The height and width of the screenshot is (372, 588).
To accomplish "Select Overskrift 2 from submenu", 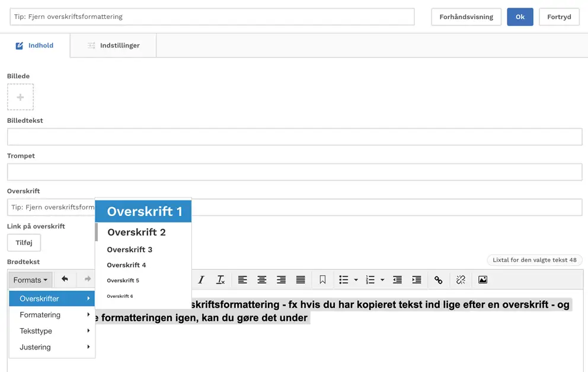I will tap(136, 232).
